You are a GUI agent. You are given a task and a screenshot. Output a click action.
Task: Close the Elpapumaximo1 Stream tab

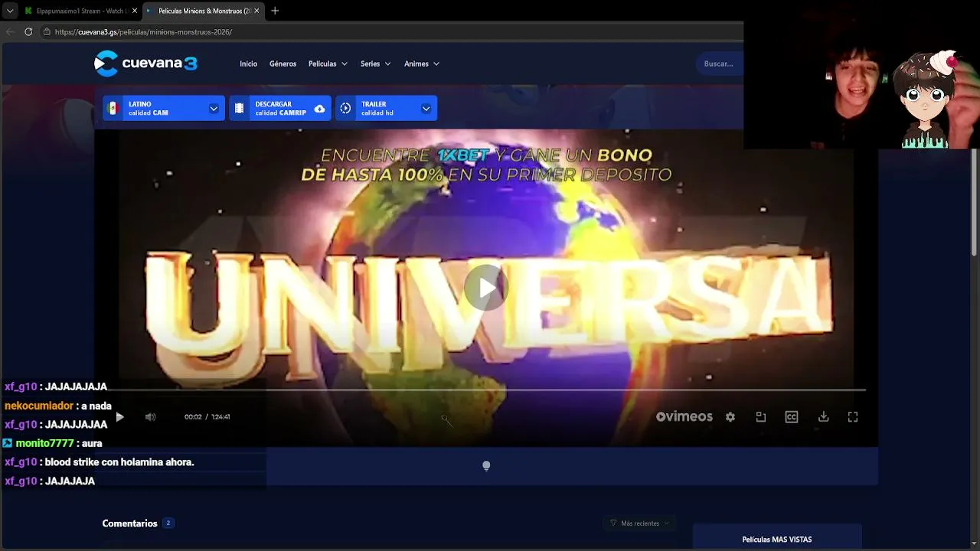click(135, 11)
